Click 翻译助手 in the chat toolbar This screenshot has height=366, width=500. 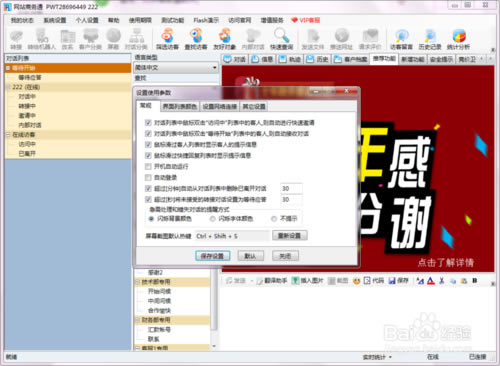click(272, 281)
